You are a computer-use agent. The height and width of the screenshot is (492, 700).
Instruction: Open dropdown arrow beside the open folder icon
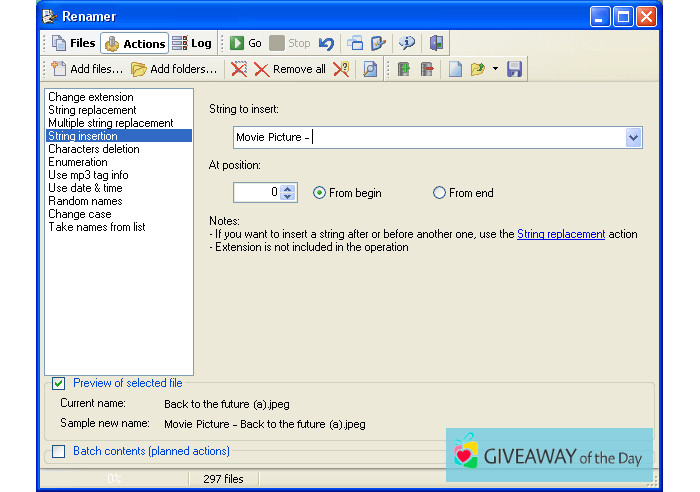tap(495, 70)
